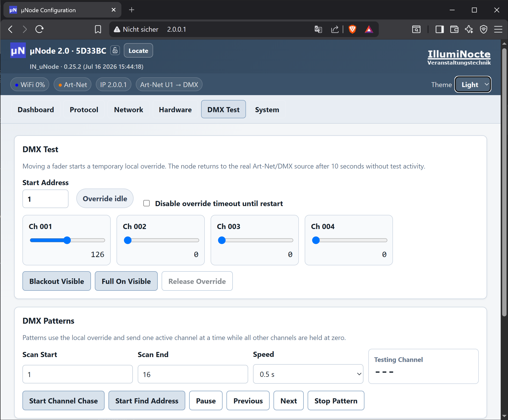Click the Locate button
The width and height of the screenshot is (508, 420).
click(138, 50)
